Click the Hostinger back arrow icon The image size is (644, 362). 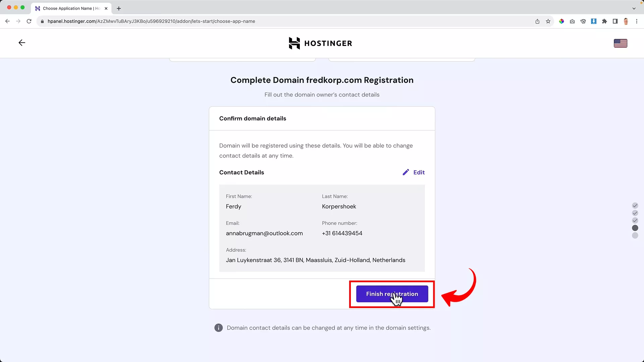point(22,43)
